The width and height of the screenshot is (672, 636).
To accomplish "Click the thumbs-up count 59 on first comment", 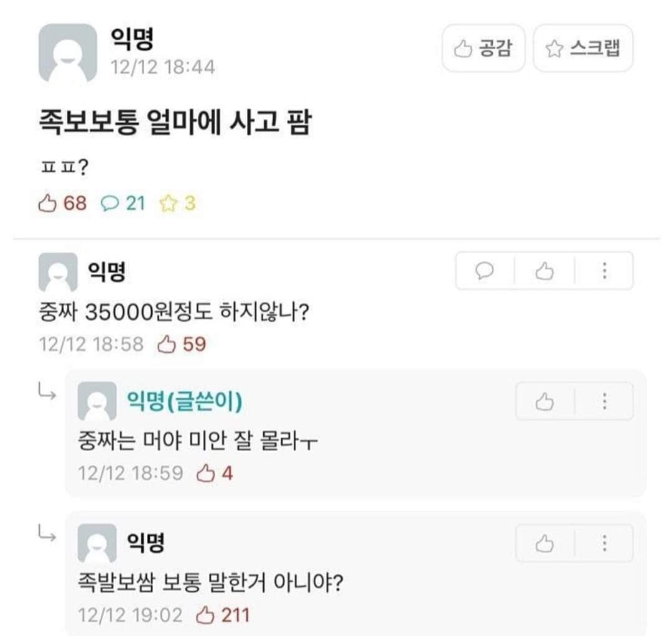I will [x=182, y=344].
